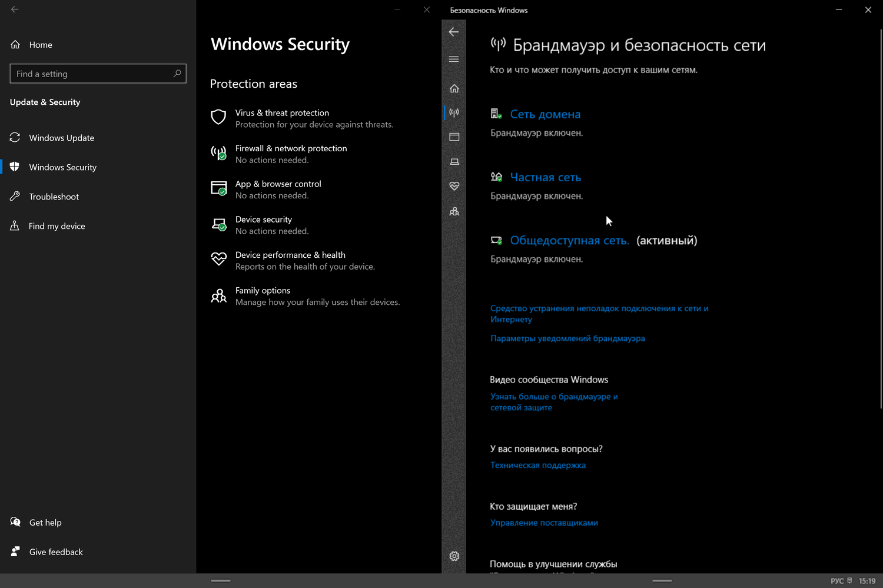
Task: Open the Частная сеть link
Action: click(545, 177)
